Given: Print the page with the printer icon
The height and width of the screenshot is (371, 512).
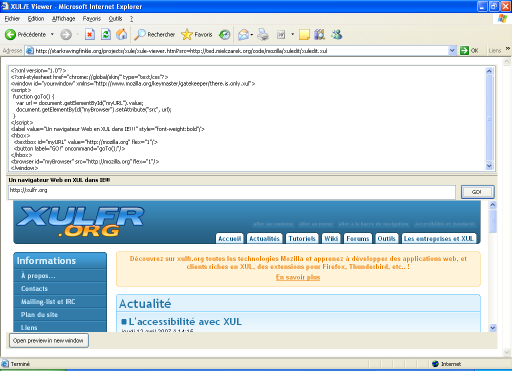Looking at the screenshot, I should pos(263,34).
